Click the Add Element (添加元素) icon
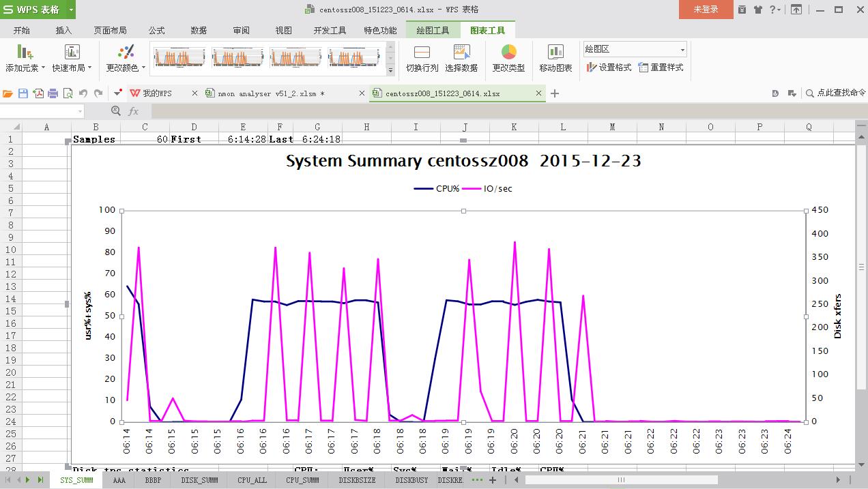This screenshot has width=868, height=489. 25,53
